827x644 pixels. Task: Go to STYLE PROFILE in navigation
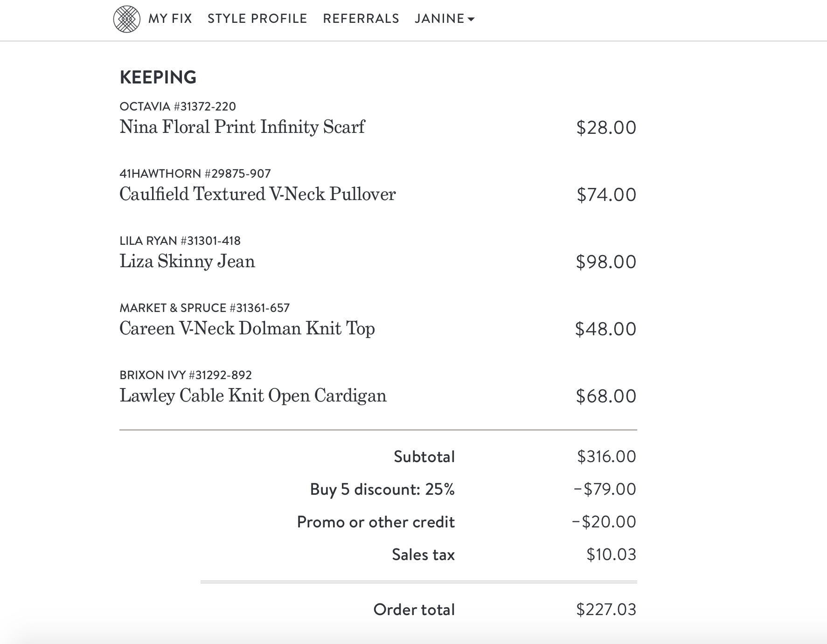pyautogui.click(x=257, y=19)
